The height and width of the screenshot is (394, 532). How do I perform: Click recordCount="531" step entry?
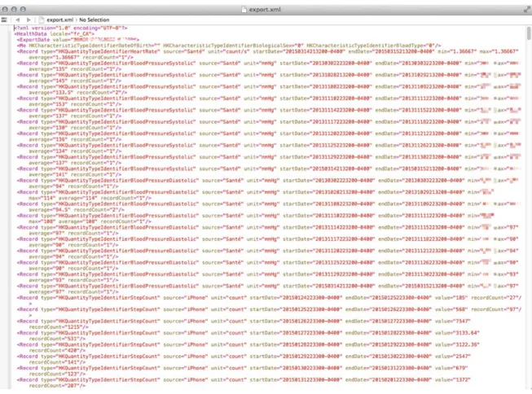pos(55,339)
